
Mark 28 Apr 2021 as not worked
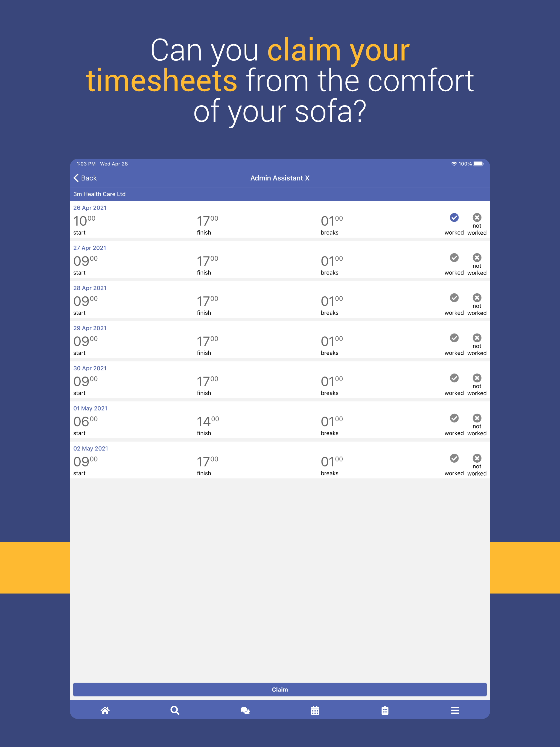477,298
